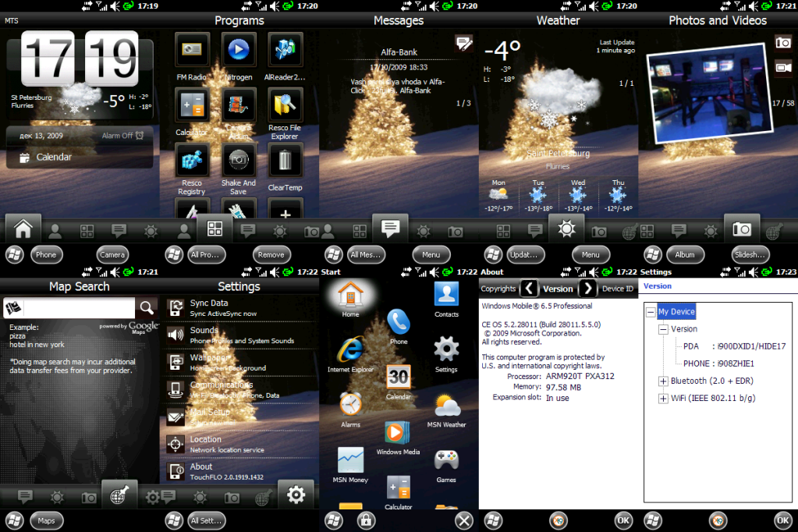Image resolution: width=798 pixels, height=532 pixels.
Task: Tap the video camcorder icon in Photos and Videos
Action: click(x=782, y=67)
